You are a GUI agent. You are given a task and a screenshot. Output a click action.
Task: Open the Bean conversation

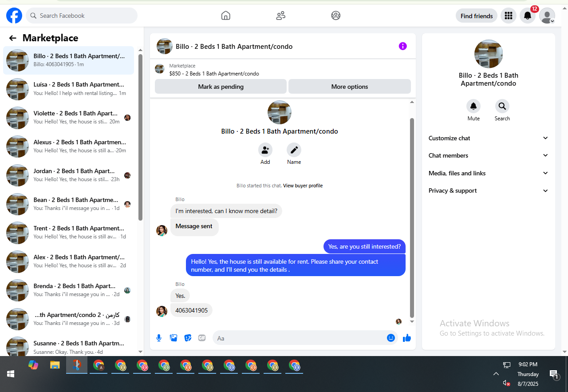pyautogui.click(x=69, y=204)
